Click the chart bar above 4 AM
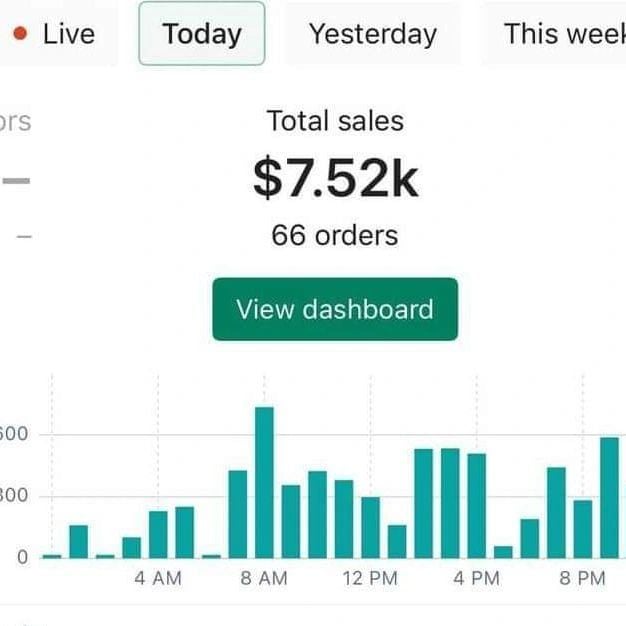Viewport: 626px width, 626px height. [158, 534]
